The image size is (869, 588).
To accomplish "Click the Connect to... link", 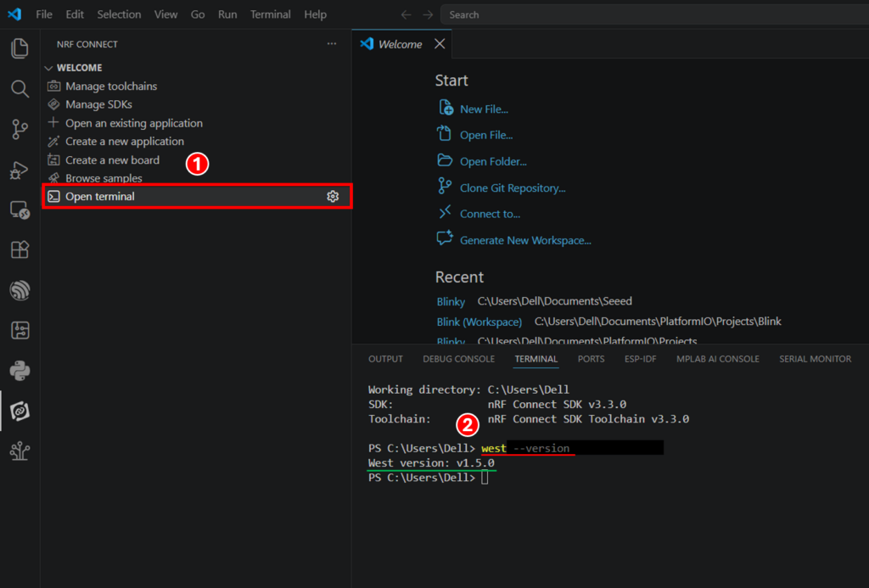I will (490, 214).
